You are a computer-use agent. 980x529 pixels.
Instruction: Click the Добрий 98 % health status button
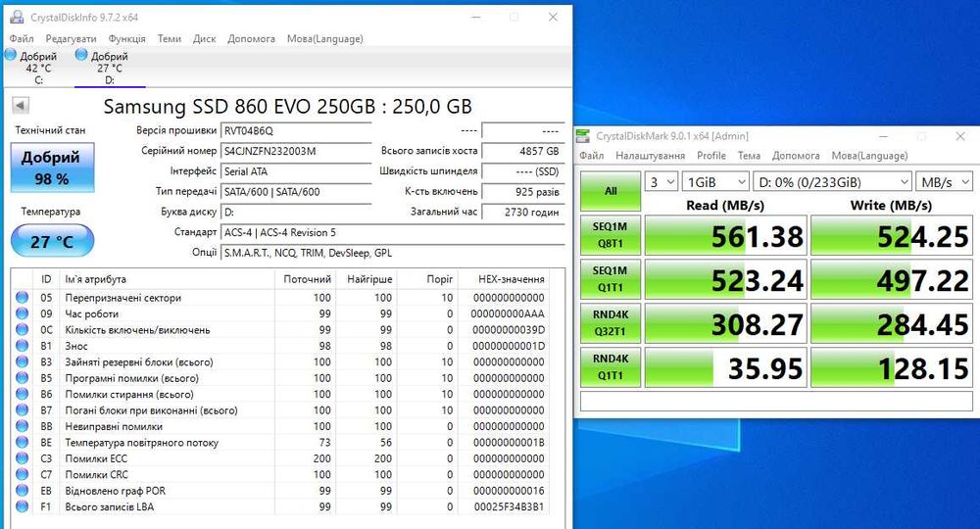(x=52, y=168)
